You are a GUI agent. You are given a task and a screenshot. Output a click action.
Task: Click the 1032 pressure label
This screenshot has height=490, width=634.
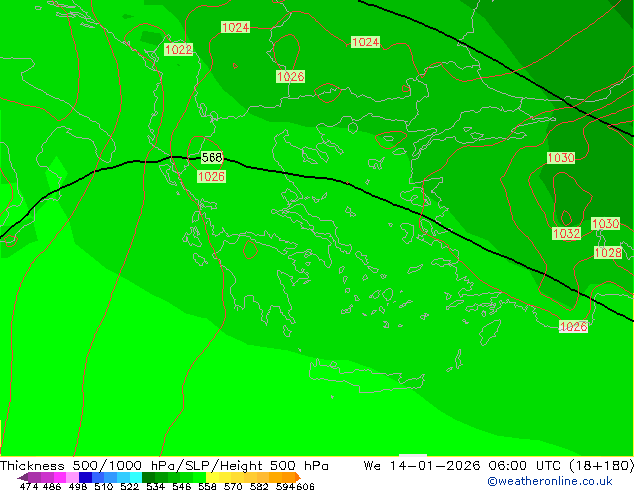pyautogui.click(x=566, y=233)
